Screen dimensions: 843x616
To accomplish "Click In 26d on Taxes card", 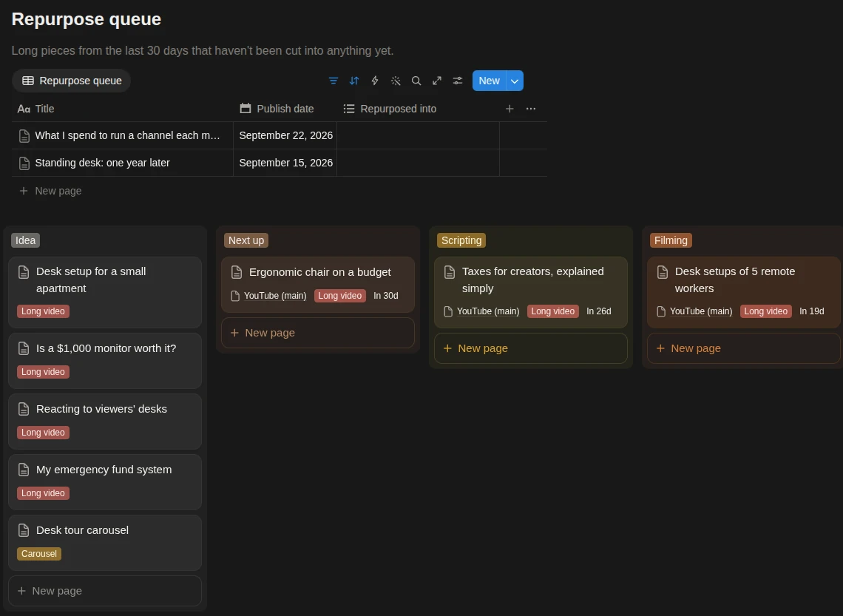I will tap(598, 311).
